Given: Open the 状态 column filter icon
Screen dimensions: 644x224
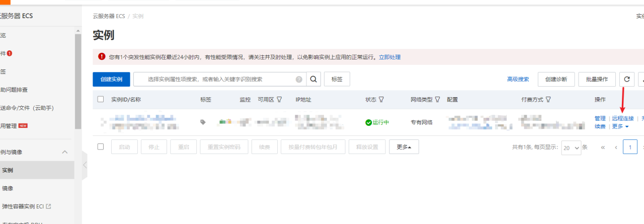Looking at the screenshot, I should point(381,100).
